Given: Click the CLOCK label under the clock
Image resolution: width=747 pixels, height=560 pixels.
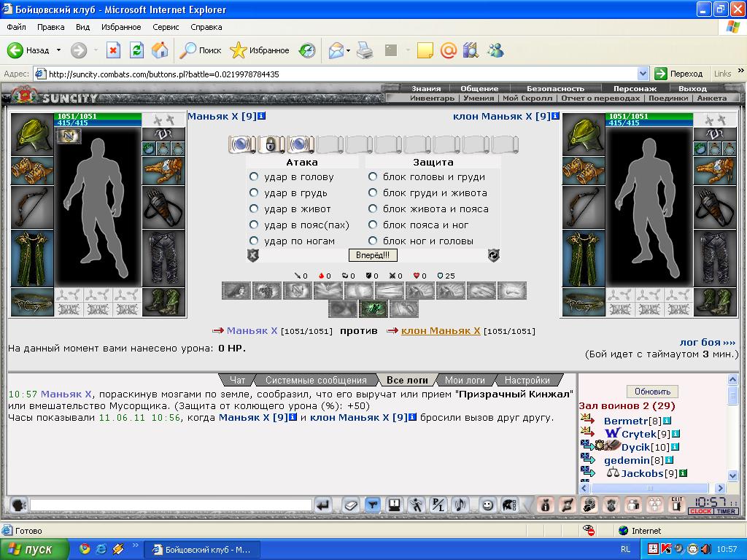Looking at the screenshot, I should coord(700,511).
